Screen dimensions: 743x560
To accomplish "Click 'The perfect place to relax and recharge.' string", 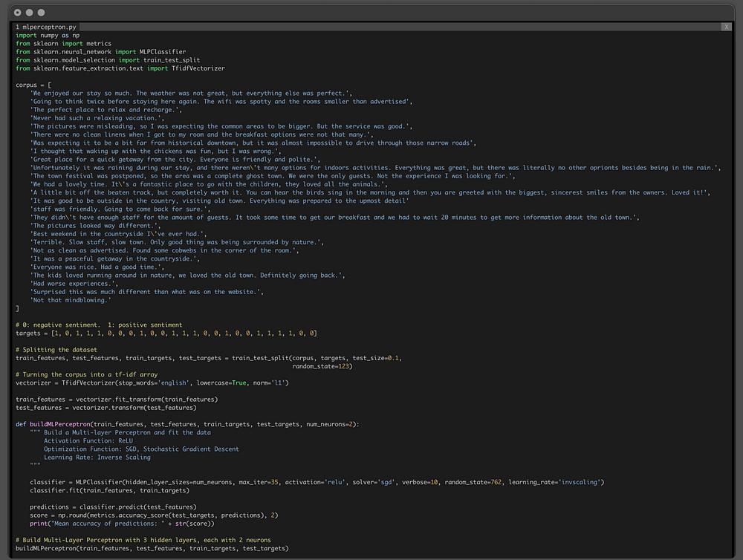I will (x=106, y=110).
